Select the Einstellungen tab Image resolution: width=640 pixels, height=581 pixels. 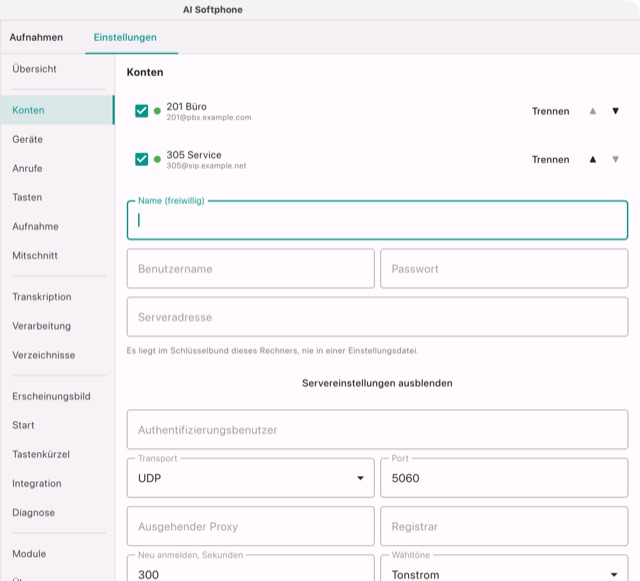[x=125, y=37]
